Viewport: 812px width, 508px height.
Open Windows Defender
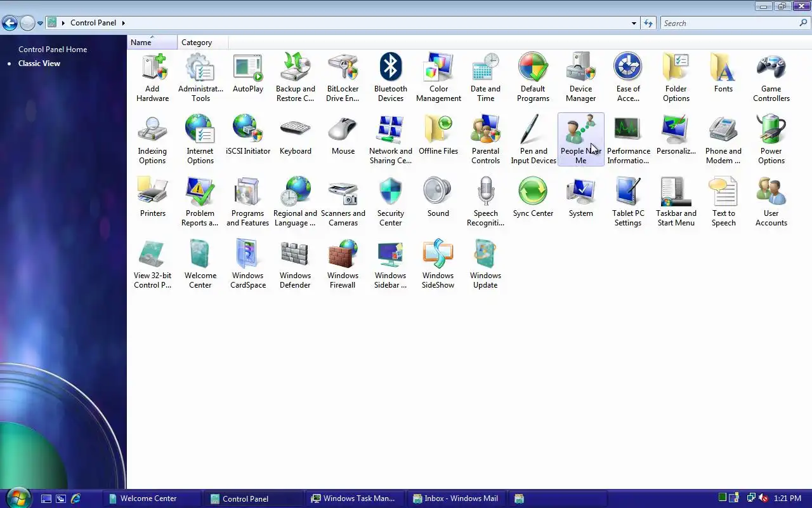point(296,265)
